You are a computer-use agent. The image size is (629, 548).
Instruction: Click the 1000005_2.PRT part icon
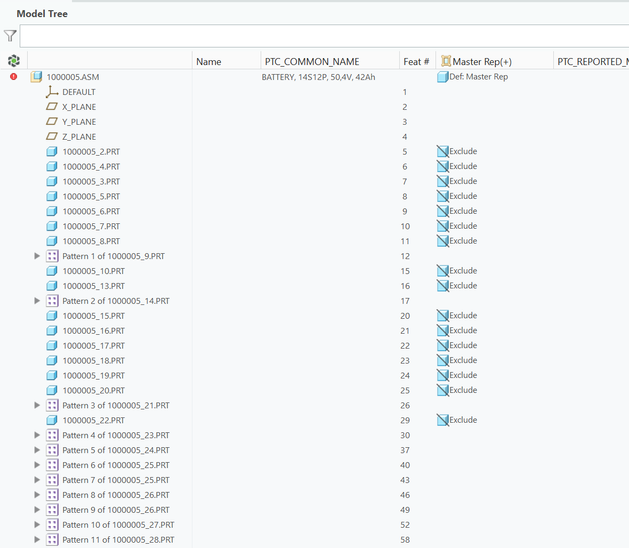tap(52, 152)
